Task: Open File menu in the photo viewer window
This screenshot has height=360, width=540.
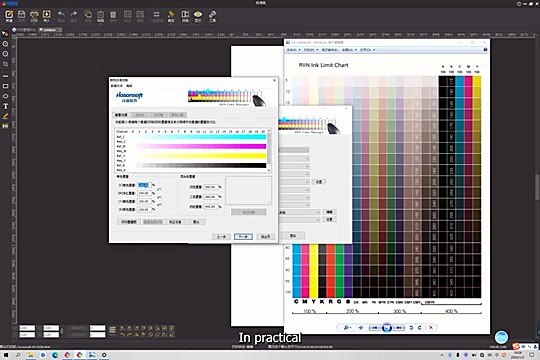Action: (x=293, y=50)
